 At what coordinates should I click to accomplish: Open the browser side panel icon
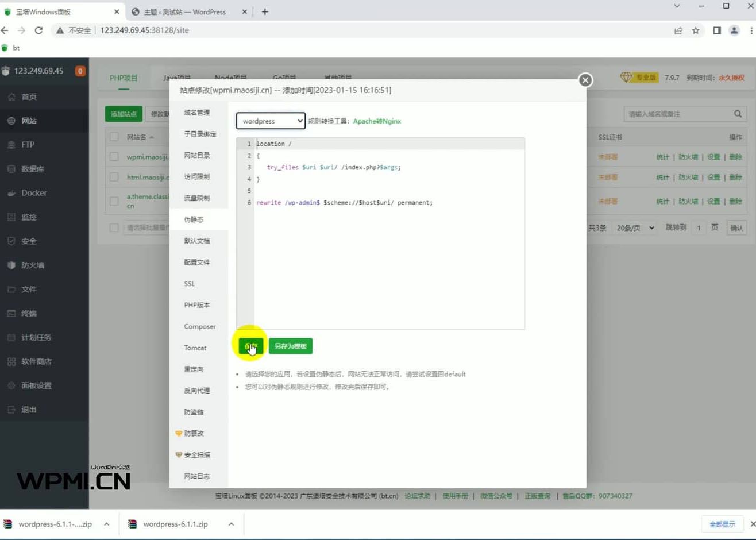coord(716,30)
